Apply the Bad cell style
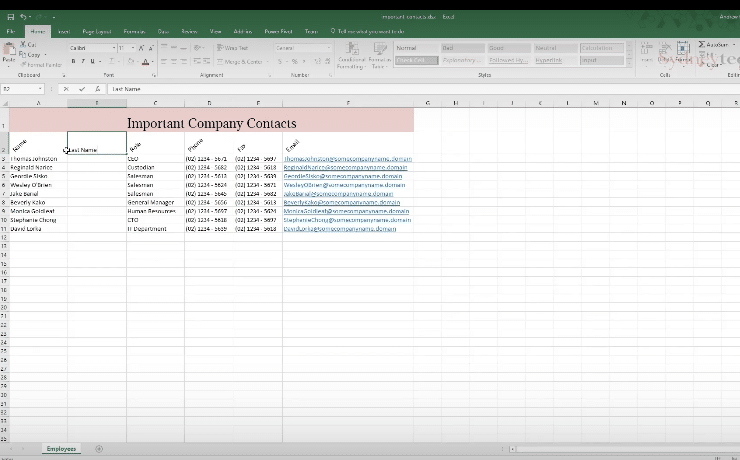Viewport: 740px width, 460px height. (462, 48)
